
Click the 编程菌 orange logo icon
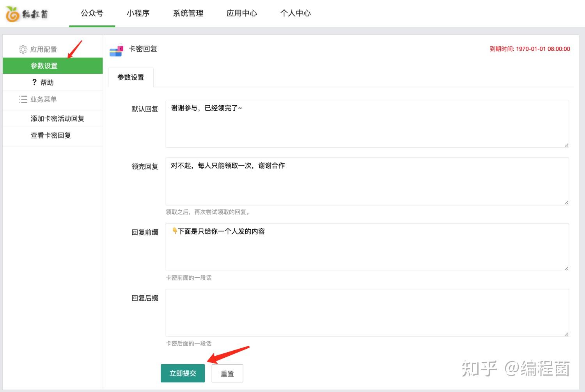(12, 14)
